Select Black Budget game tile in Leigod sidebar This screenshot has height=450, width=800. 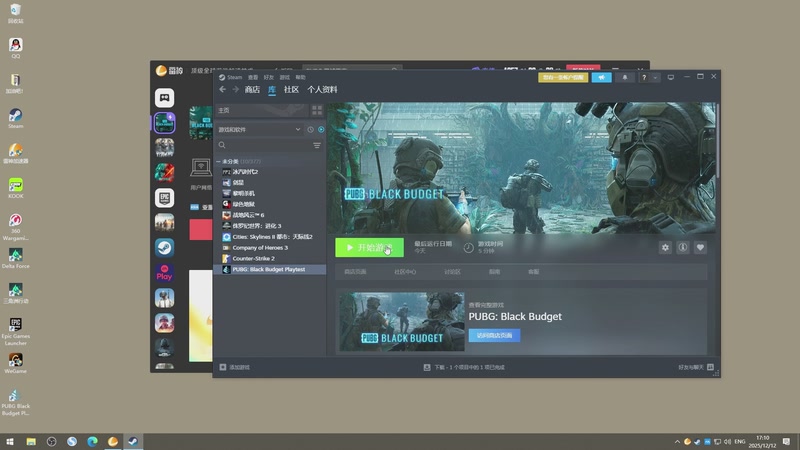(164, 122)
